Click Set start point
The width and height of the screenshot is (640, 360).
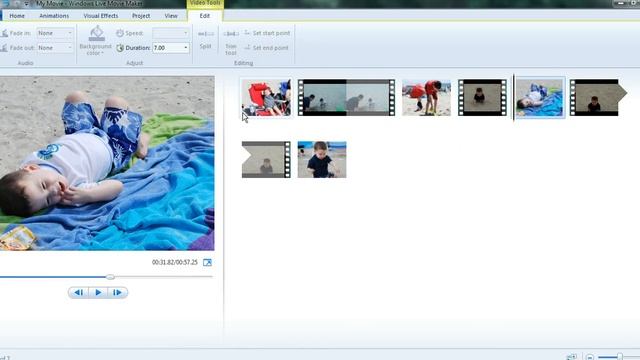point(267,33)
